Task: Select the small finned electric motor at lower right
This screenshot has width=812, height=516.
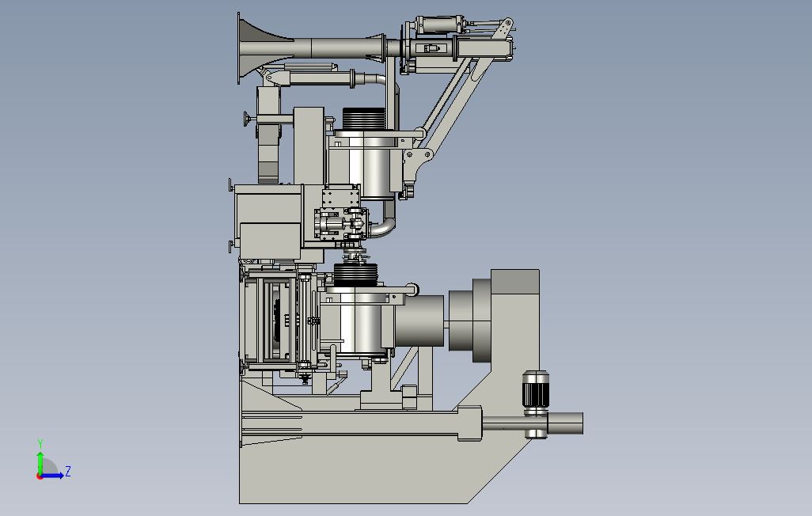Action: 535,389
